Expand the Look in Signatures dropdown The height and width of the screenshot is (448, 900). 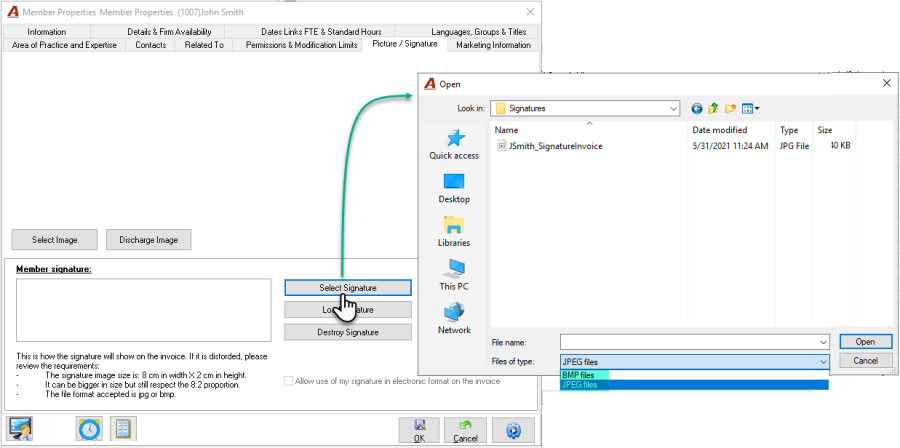click(x=673, y=108)
